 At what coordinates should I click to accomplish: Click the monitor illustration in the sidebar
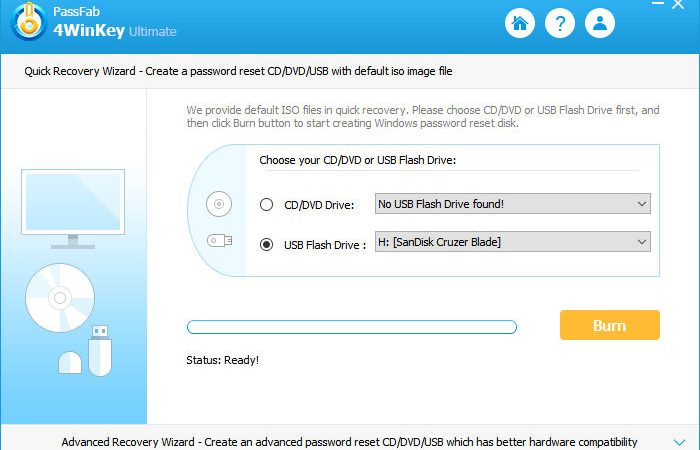(73, 209)
